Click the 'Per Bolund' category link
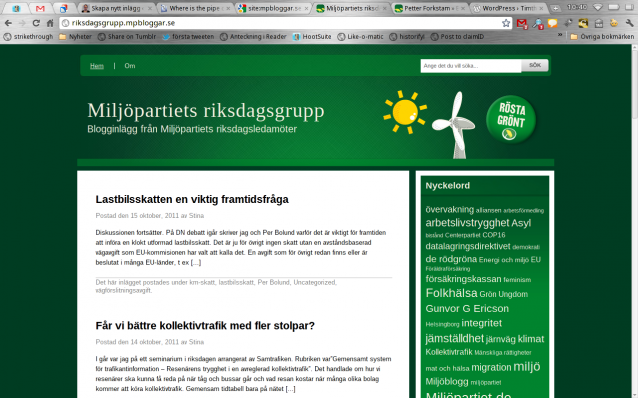 pyautogui.click(x=273, y=282)
